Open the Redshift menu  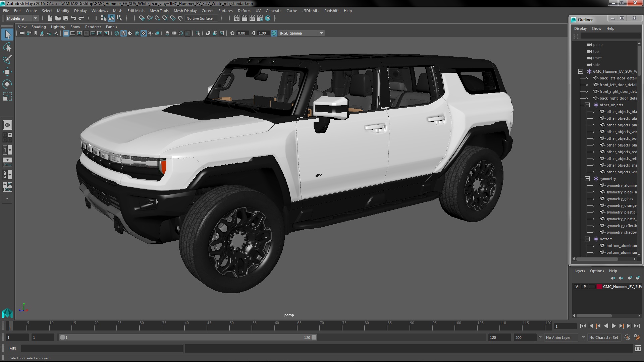coord(331,11)
